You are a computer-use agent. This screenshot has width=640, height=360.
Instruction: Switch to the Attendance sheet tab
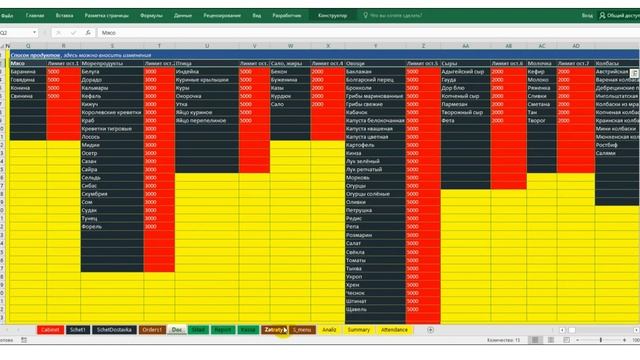tap(394, 330)
